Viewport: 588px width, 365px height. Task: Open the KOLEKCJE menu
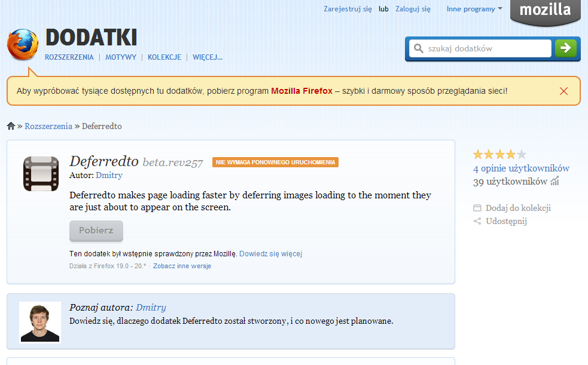(164, 57)
